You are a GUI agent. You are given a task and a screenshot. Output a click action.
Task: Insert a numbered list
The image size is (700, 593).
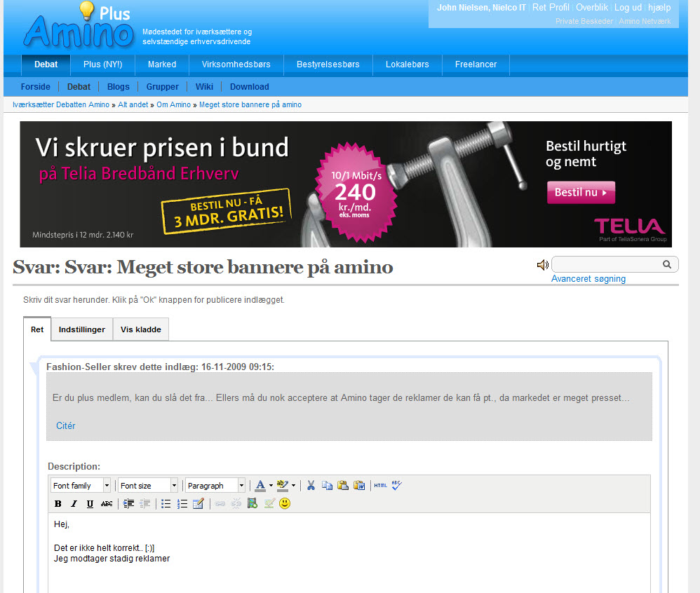tap(182, 503)
